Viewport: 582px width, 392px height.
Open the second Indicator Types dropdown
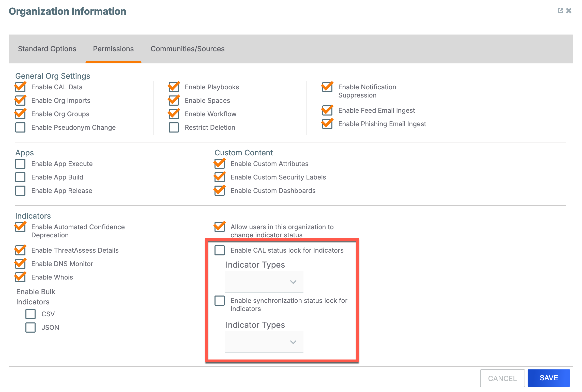click(x=264, y=342)
